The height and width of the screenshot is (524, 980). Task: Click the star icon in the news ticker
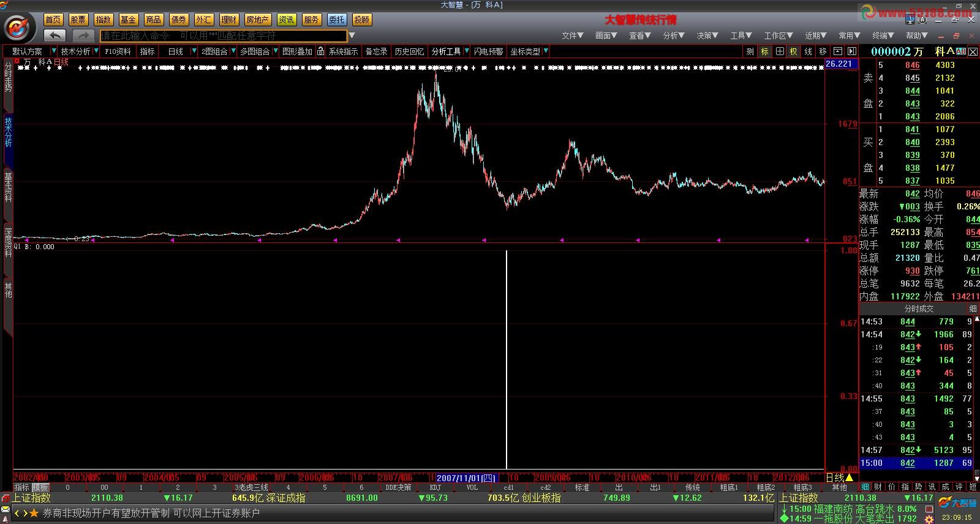pos(34,513)
